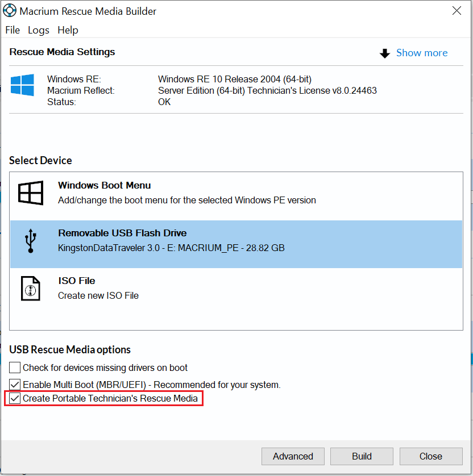Screen dimensions: 473x476
Task: Click the ISO File disc icon
Action: coord(30,288)
